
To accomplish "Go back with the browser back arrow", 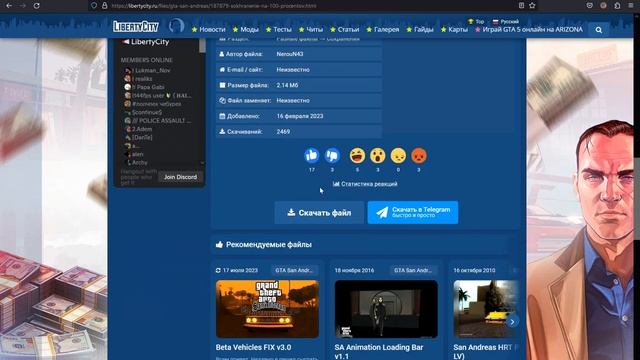I will (x=9, y=6).
